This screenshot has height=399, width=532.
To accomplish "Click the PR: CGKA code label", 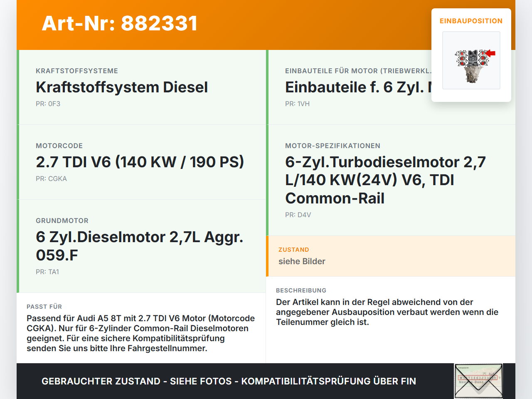I will 51,178.
